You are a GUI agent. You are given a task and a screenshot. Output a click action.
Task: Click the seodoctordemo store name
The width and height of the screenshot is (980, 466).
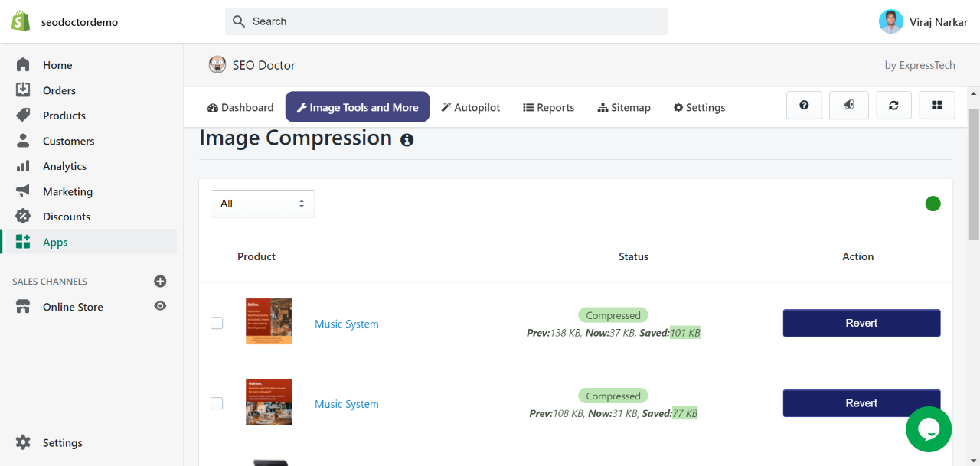pyautogui.click(x=80, y=22)
